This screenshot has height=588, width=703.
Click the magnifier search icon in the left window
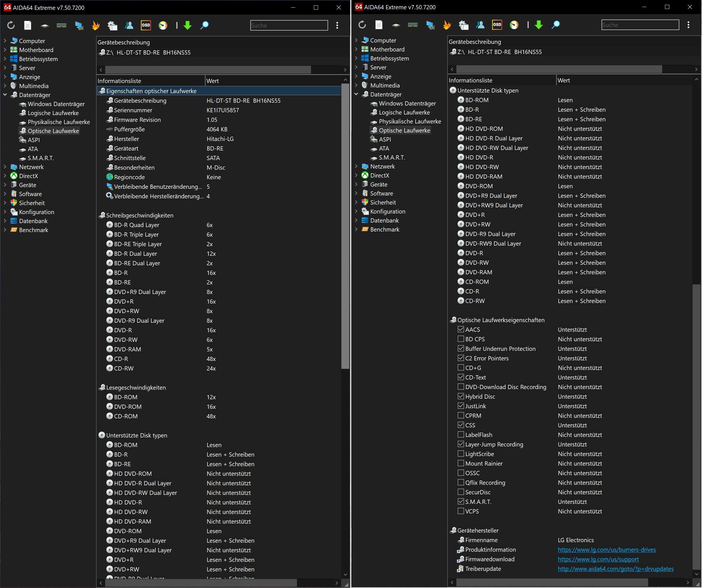click(204, 25)
